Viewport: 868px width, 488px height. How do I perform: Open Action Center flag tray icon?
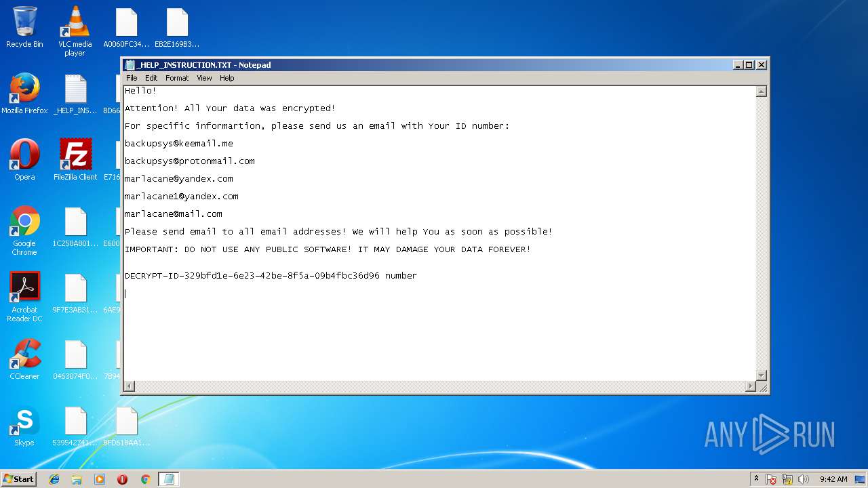(x=772, y=479)
